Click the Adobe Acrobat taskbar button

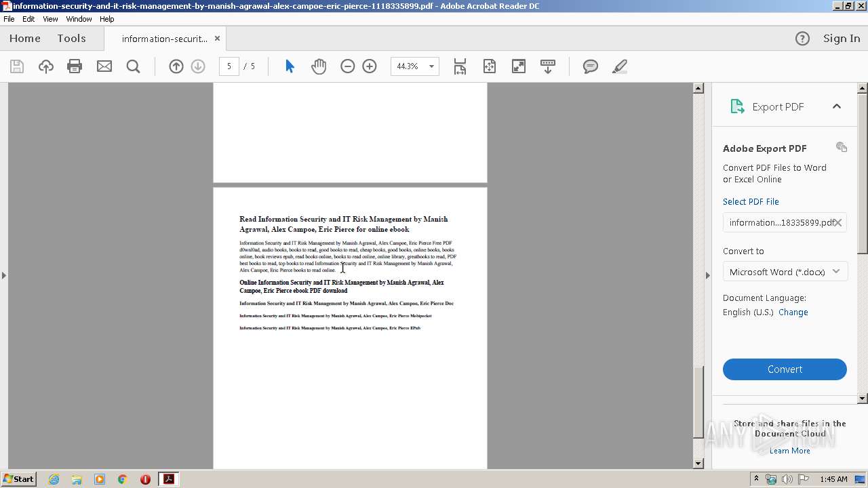pos(168,479)
